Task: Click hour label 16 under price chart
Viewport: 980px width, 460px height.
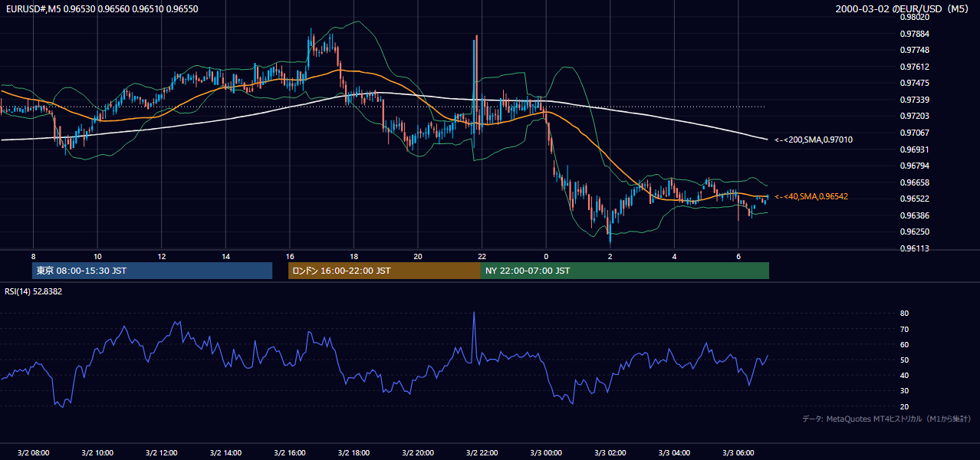Action: coord(290,256)
